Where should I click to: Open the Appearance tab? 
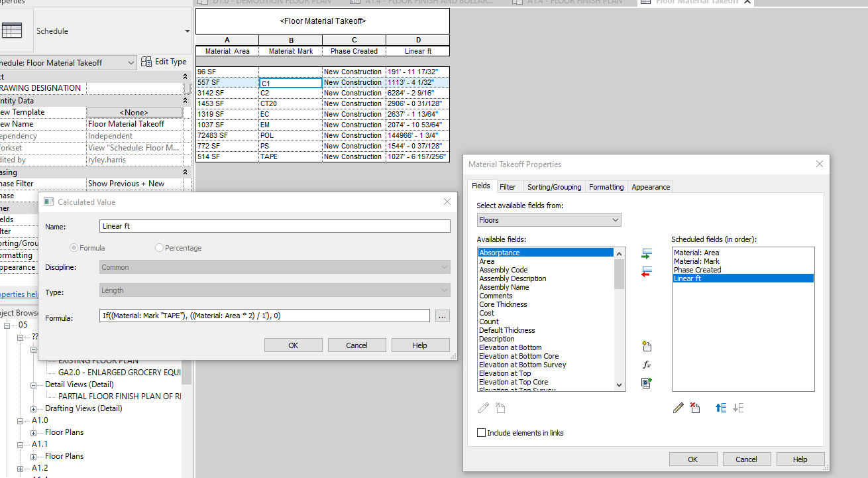pos(651,187)
